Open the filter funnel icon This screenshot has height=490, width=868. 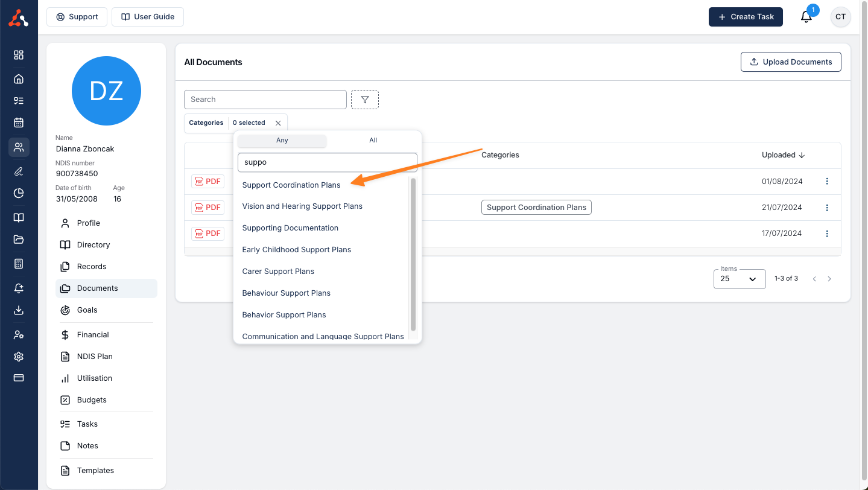(x=365, y=100)
